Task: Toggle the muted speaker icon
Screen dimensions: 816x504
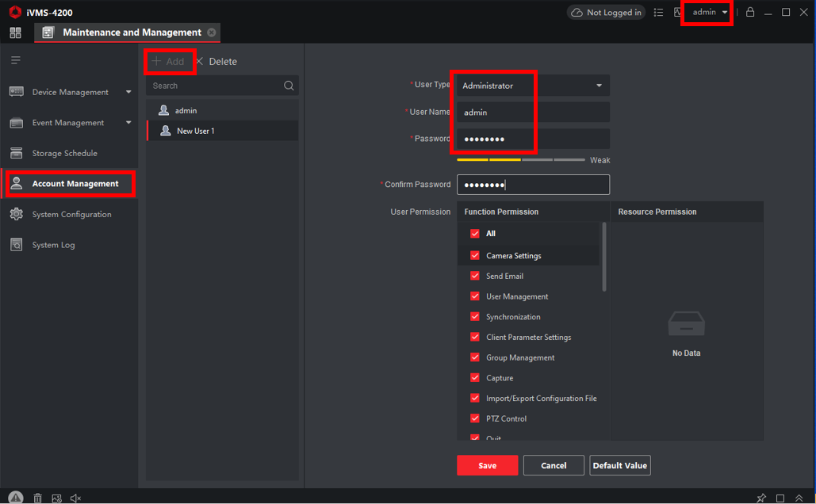Action: [x=76, y=498]
